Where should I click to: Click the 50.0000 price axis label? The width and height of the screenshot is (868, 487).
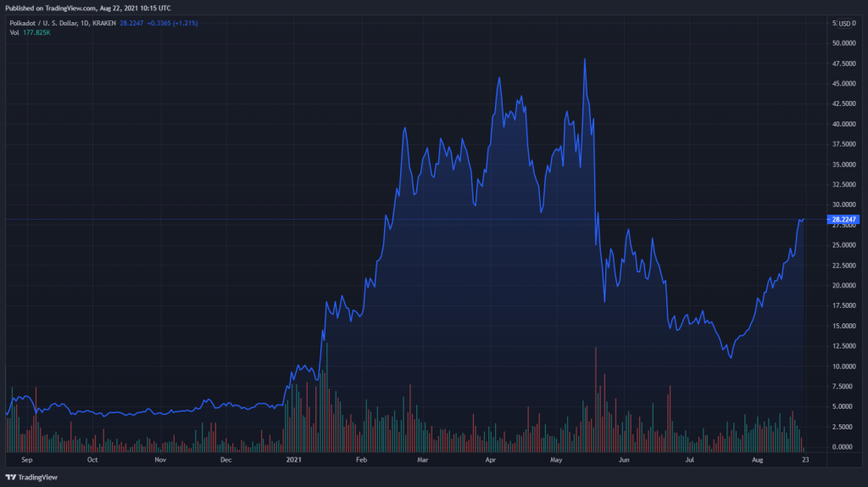843,43
